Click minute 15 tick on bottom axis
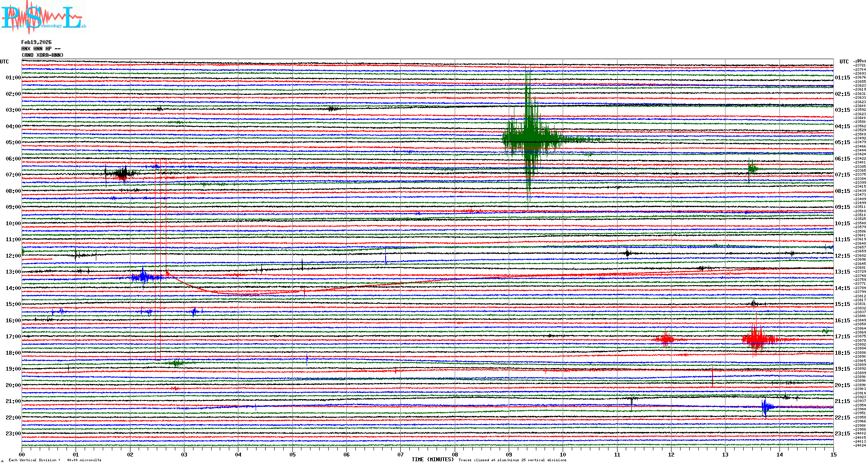 pos(833,454)
